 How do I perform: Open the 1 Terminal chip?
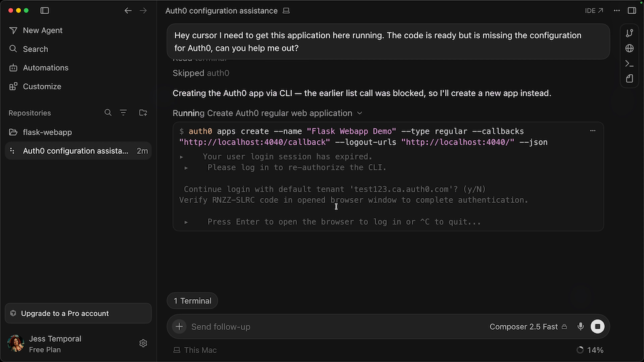tap(192, 301)
